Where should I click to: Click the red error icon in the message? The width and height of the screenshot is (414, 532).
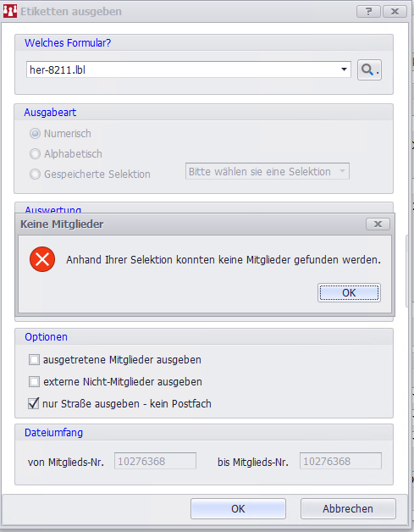coord(42,259)
